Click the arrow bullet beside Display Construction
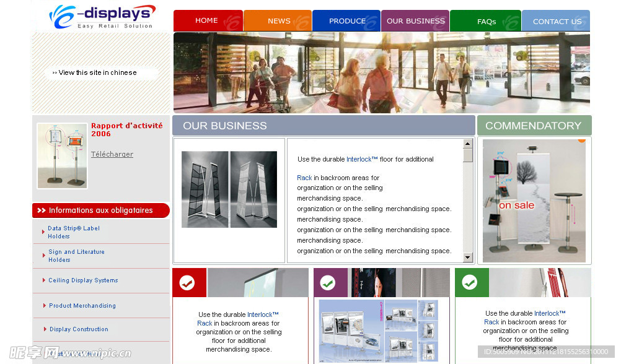621x364 pixels. pos(45,329)
